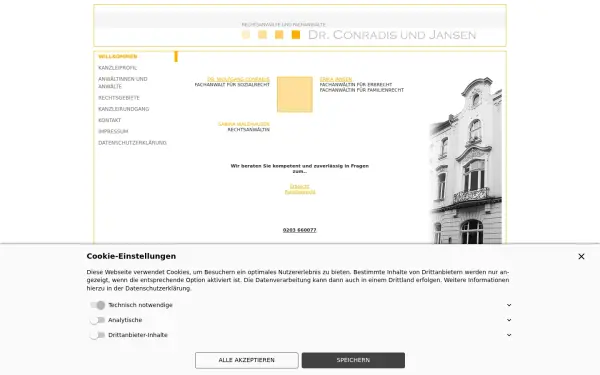
Task: Click the Cookie-Einstellungen heading
Action: 131,256
